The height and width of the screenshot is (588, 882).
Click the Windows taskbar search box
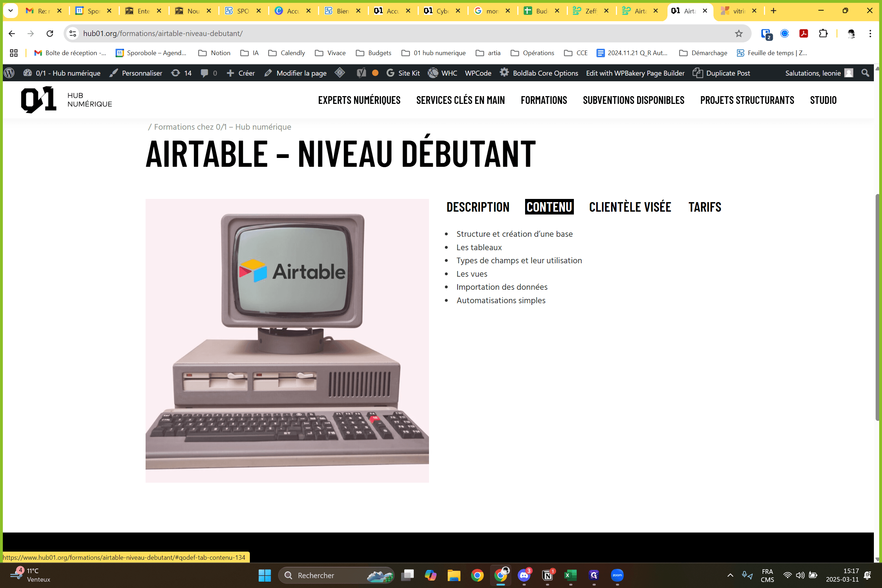(336, 575)
